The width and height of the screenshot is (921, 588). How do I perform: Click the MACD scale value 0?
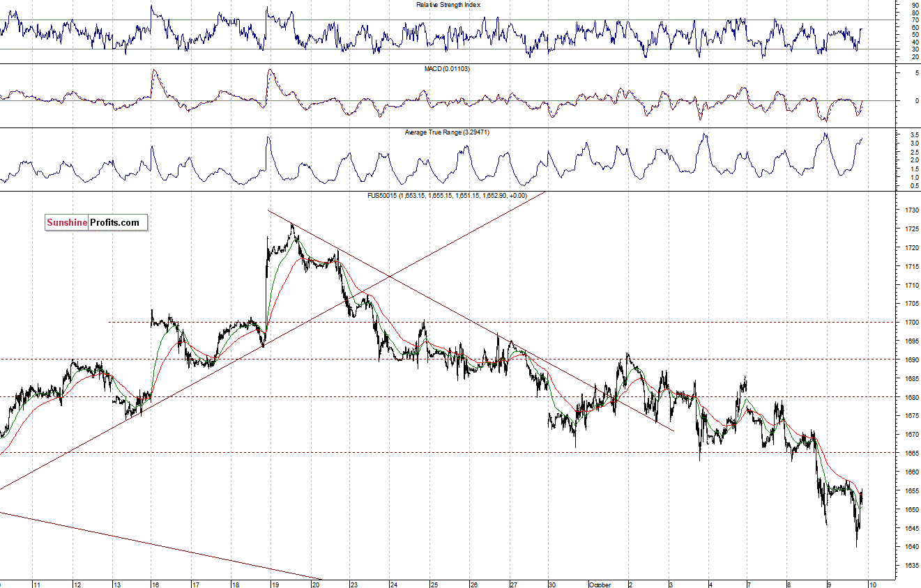917,100
